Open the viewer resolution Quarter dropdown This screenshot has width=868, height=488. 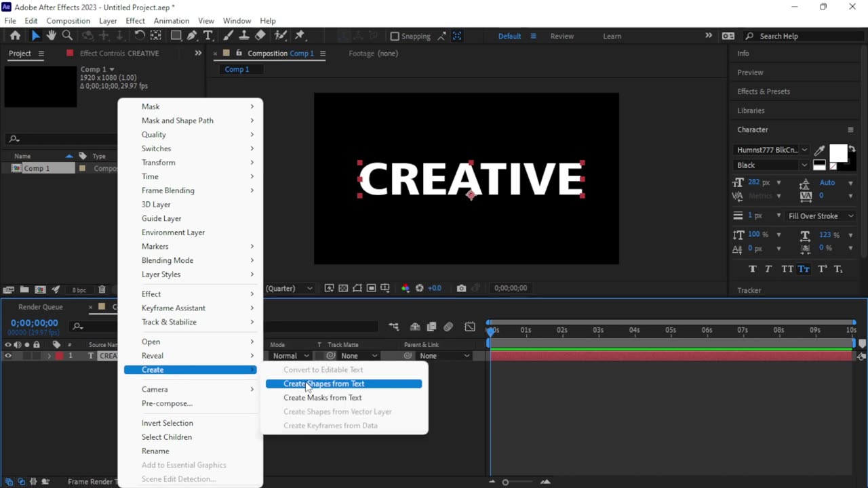290,288
